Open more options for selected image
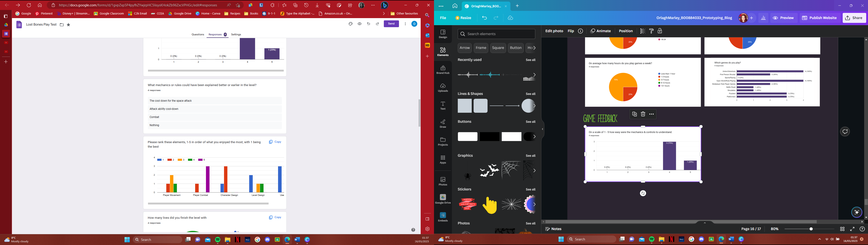 651,114
